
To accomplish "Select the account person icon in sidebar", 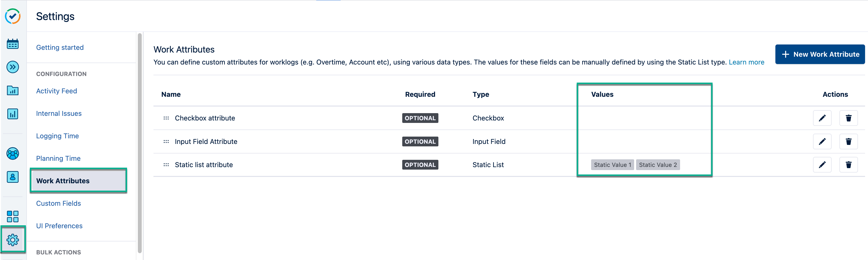I will pos(12,177).
